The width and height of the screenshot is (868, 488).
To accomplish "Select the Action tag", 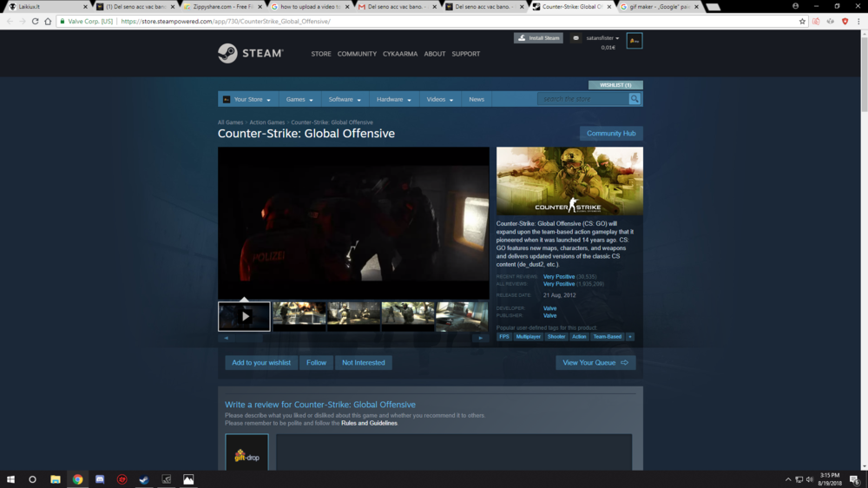I will [x=579, y=336].
